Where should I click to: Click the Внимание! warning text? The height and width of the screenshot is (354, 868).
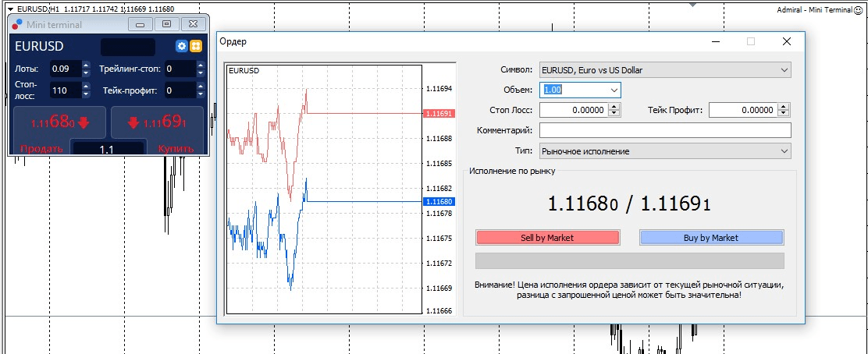[629, 290]
